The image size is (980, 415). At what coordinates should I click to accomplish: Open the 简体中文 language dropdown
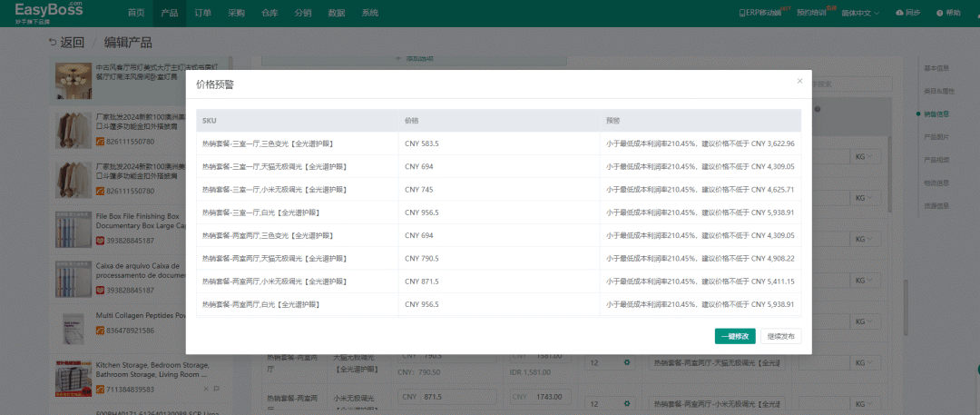coord(860,13)
